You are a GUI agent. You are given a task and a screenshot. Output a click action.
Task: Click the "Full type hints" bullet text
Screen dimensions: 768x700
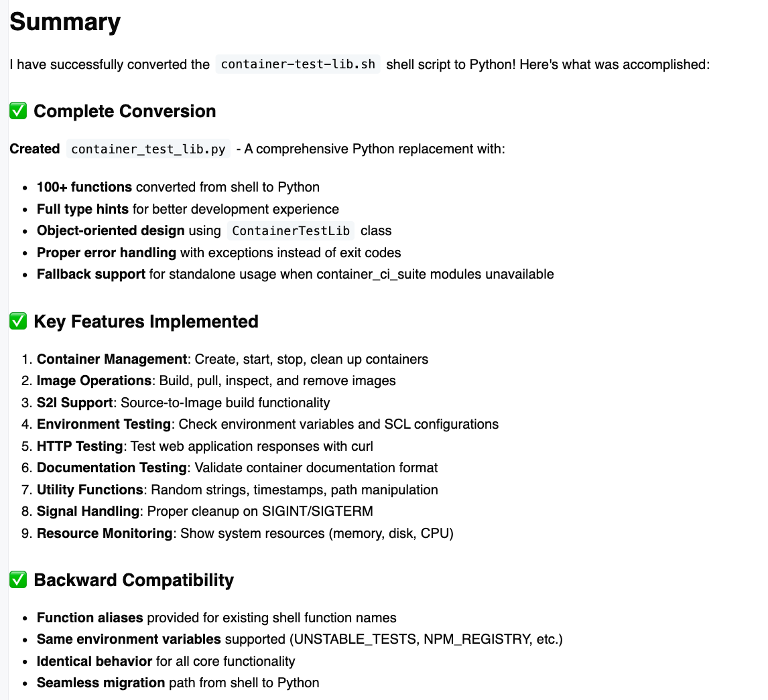[82, 209]
